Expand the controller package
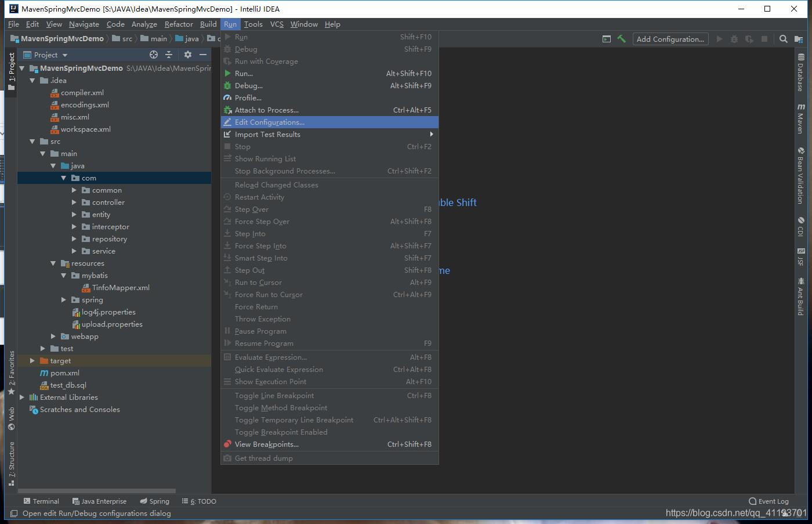The width and height of the screenshot is (812, 524). coord(74,203)
